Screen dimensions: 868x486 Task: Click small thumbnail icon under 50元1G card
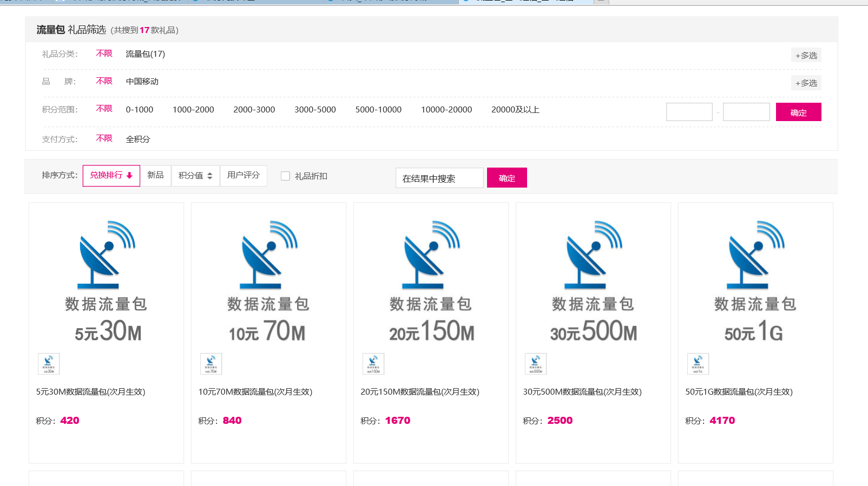pyautogui.click(x=698, y=364)
